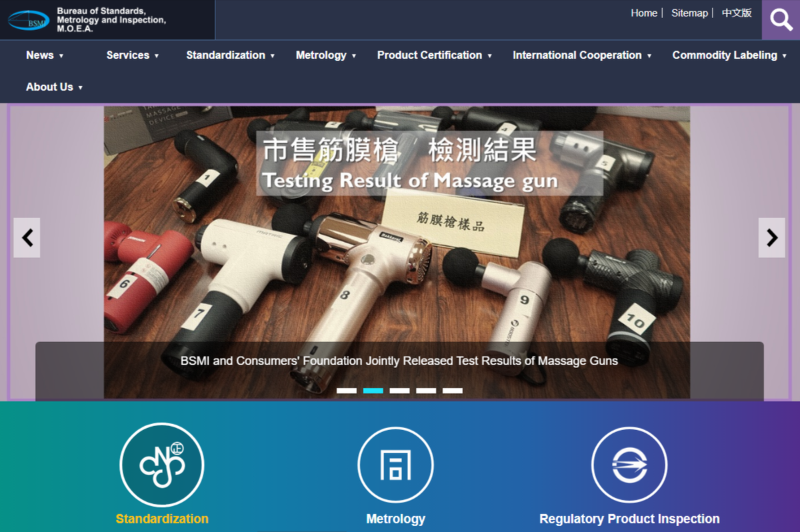Screen dimensions: 800x532
Task: Expand the About Us dropdown
Action: click(x=54, y=87)
